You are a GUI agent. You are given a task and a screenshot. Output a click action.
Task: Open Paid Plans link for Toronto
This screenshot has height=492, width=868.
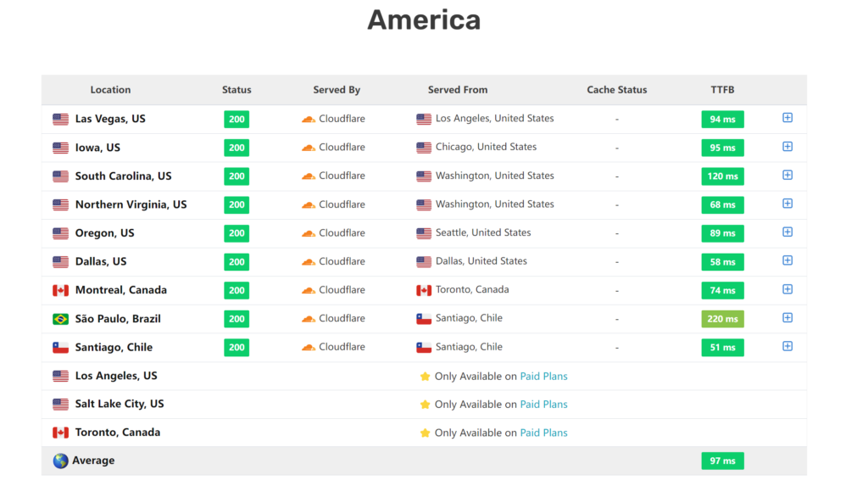(x=543, y=433)
